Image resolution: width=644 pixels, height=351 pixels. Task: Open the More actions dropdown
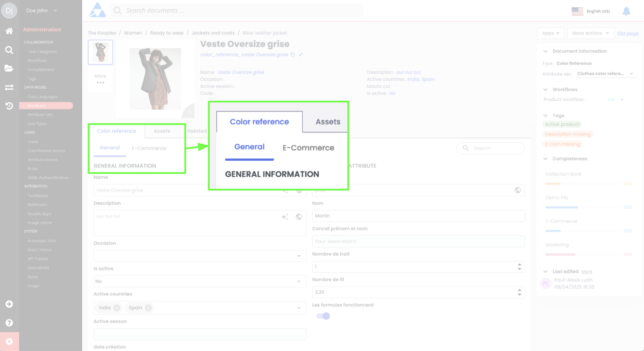pos(590,33)
